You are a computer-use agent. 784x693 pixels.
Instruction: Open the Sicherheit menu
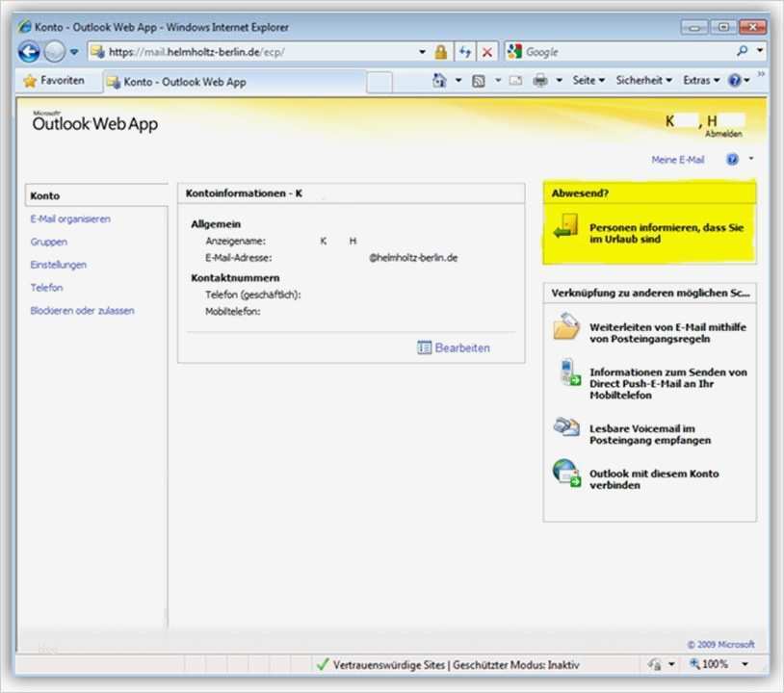click(x=643, y=81)
